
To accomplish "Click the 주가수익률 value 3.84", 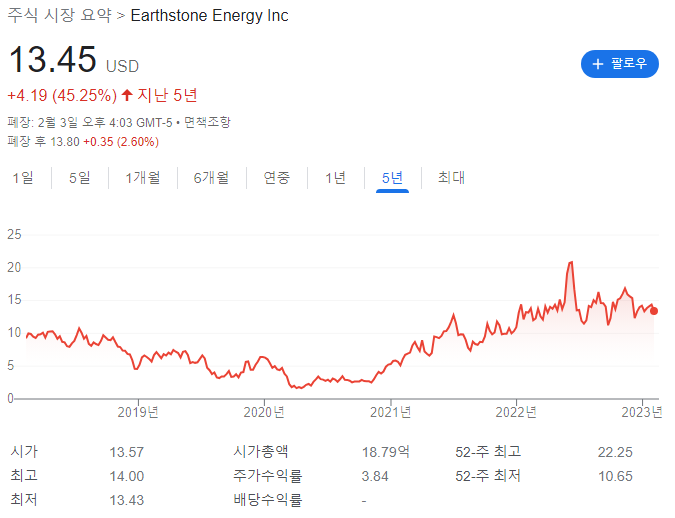I will [x=375, y=476].
